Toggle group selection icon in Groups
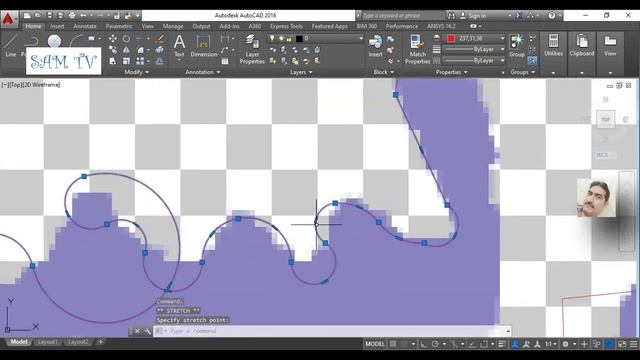The width and height of the screenshot is (640, 360). tap(532, 61)
